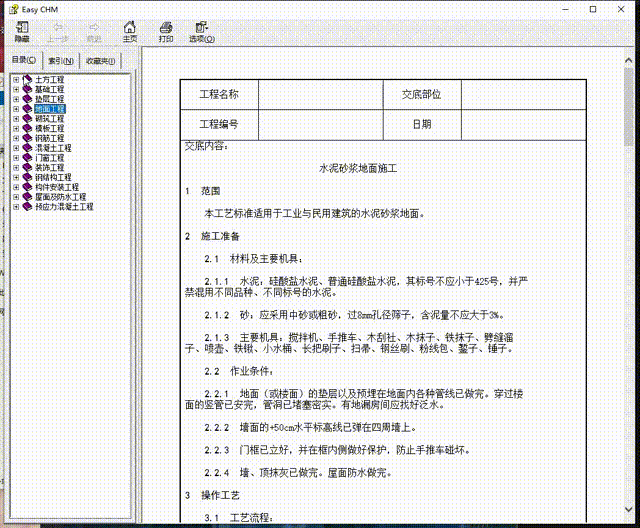Screen dimensions: 640x528
Task: Click the book icon beside 预应力混凝土工程
Action: pos(27,206)
